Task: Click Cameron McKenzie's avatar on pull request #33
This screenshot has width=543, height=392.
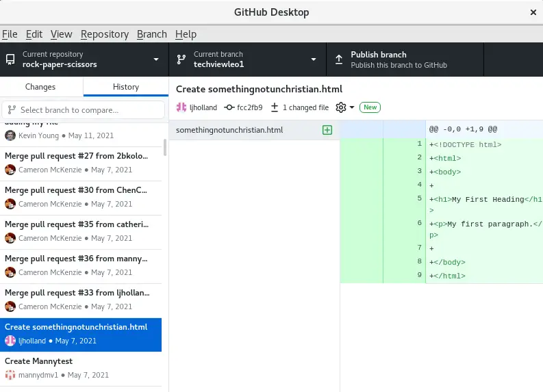Action: pos(10,307)
